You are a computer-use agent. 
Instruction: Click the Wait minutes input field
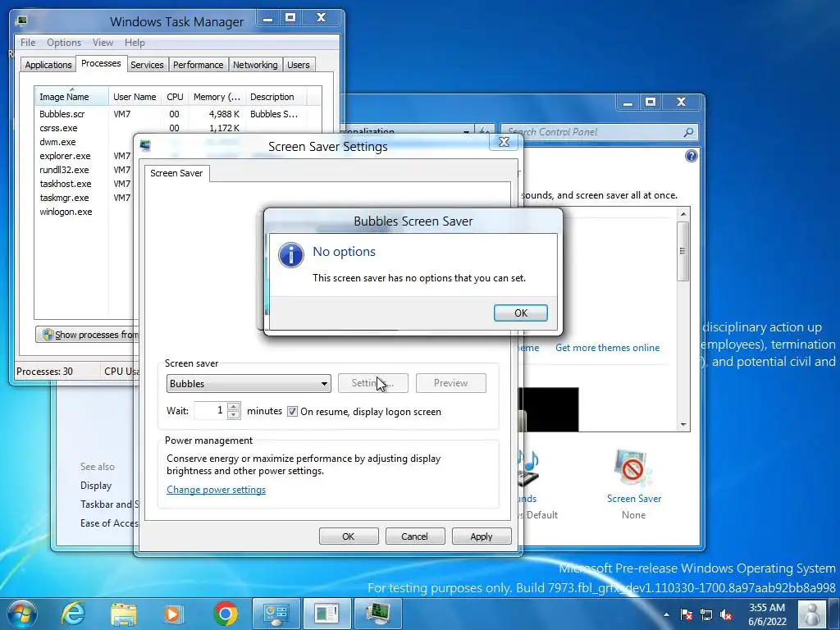[x=210, y=410]
